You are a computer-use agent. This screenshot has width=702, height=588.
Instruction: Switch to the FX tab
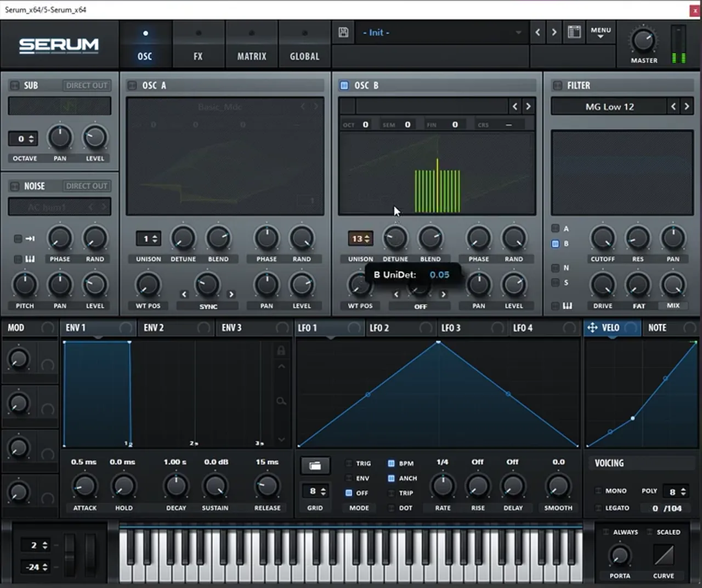(198, 45)
